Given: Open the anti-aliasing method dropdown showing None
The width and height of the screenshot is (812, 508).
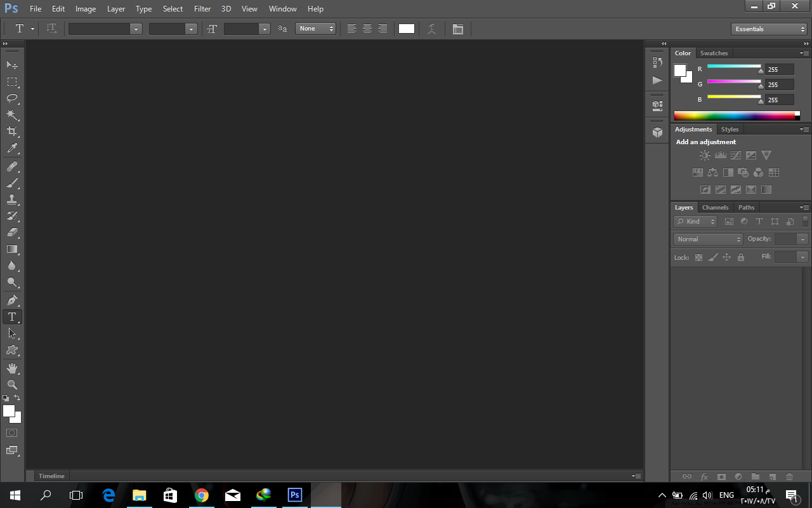Looking at the screenshot, I should pos(316,29).
